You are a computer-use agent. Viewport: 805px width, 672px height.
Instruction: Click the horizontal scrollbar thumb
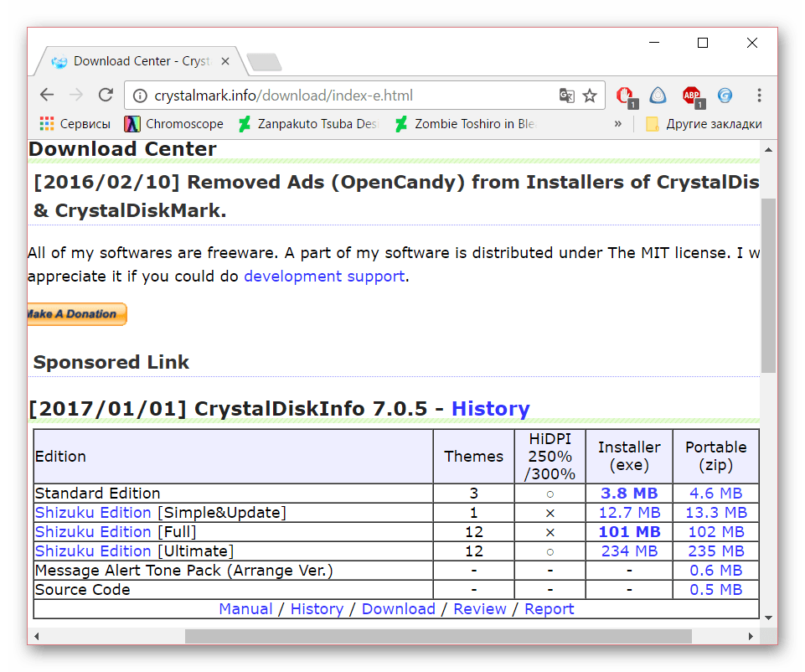438,636
